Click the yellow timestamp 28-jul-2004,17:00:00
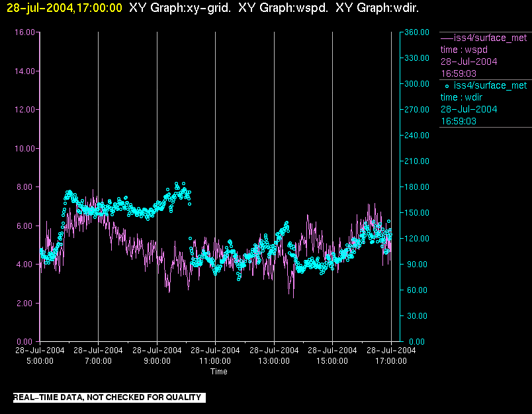Image resolution: width=532 pixels, height=414 pixels. tap(64, 8)
